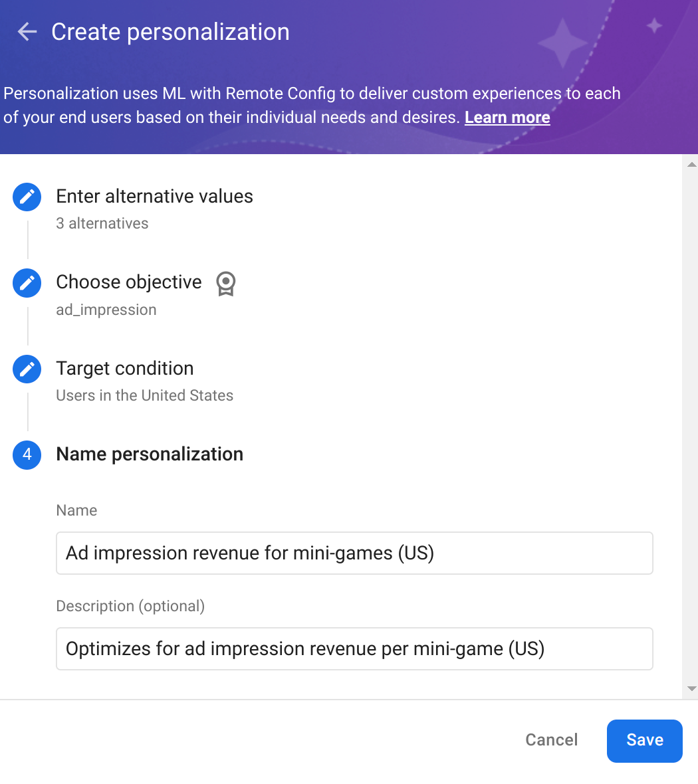The height and width of the screenshot is (784, 698).
Task: Click the pencil icon for Enter alternative values
Action: point(27,197)
